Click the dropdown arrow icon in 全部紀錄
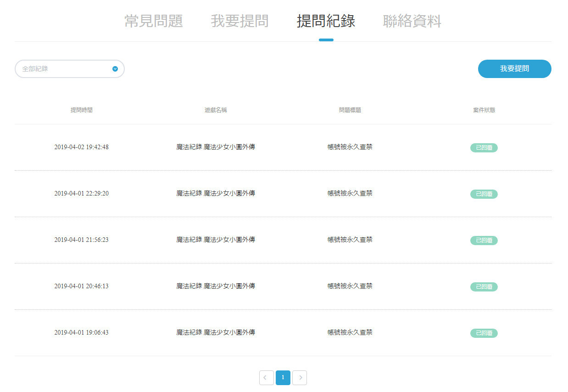568x392 pixels. 115,69
